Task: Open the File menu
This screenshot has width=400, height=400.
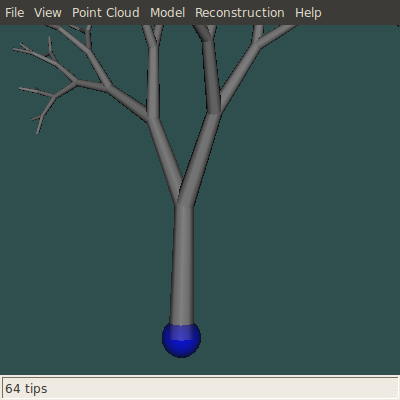Action: coord(15,13)
